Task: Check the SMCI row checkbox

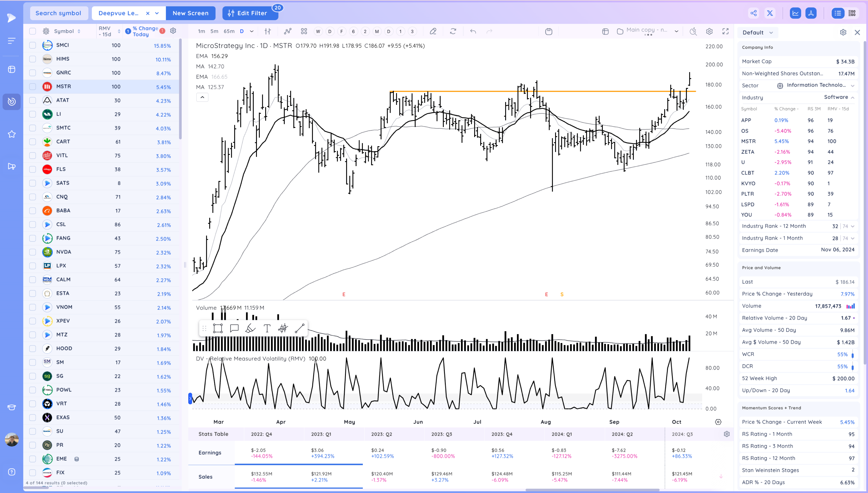Action: [x=33, y=45]
